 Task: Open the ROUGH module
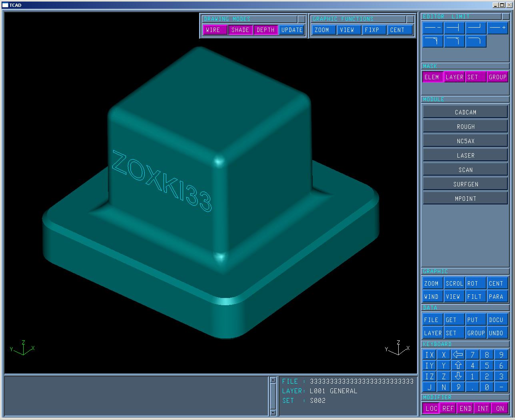tap(465, 127)
